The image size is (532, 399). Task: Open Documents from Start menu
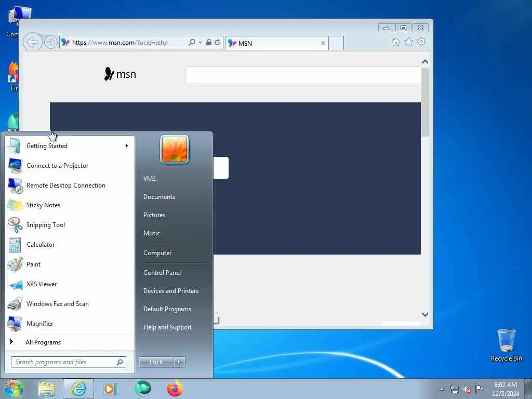click(159, 197)
